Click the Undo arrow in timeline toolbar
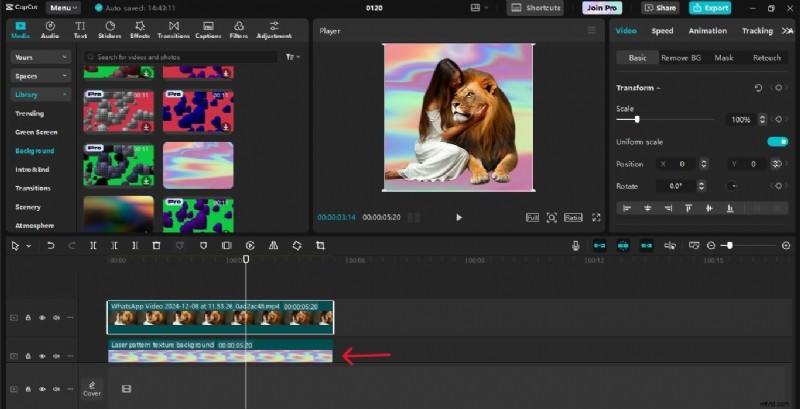Screen dimensions: 800x409 pyautogui.click(x=50, y=245)
